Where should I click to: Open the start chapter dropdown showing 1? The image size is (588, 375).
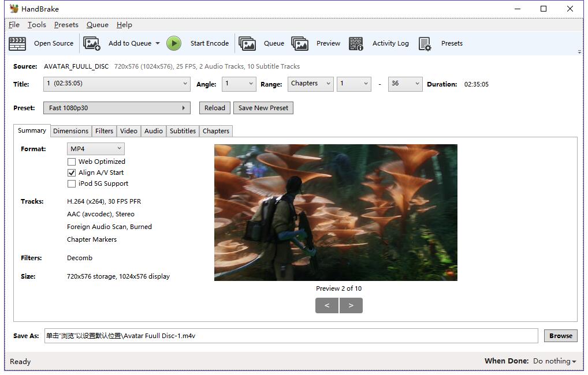coord(354,84)
